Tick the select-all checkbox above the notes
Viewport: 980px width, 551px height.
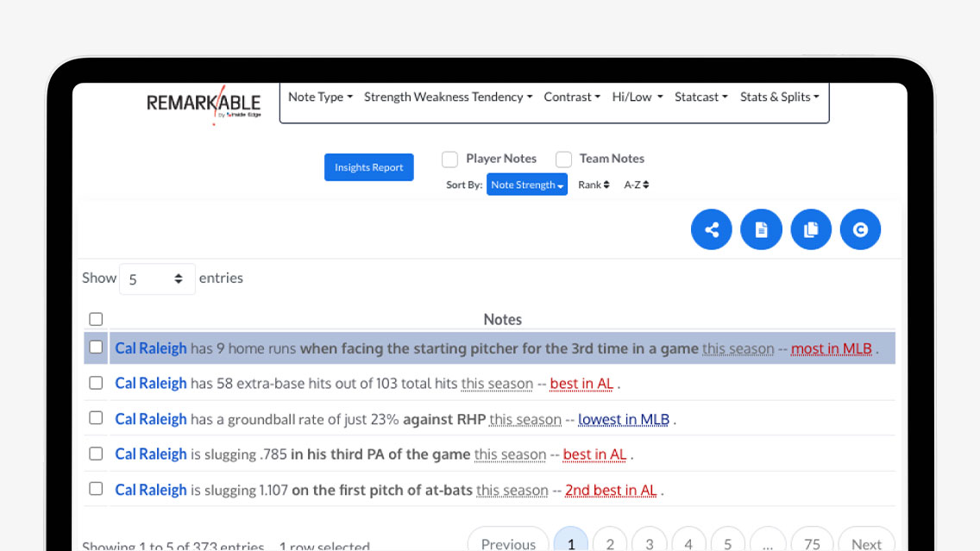[96, 320]
